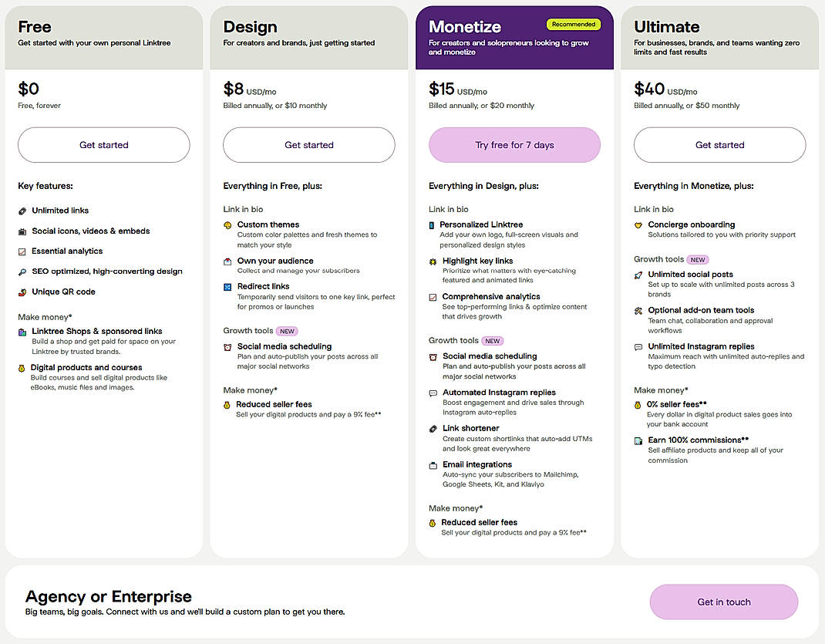Select the Custom themes palette icon

228,224
